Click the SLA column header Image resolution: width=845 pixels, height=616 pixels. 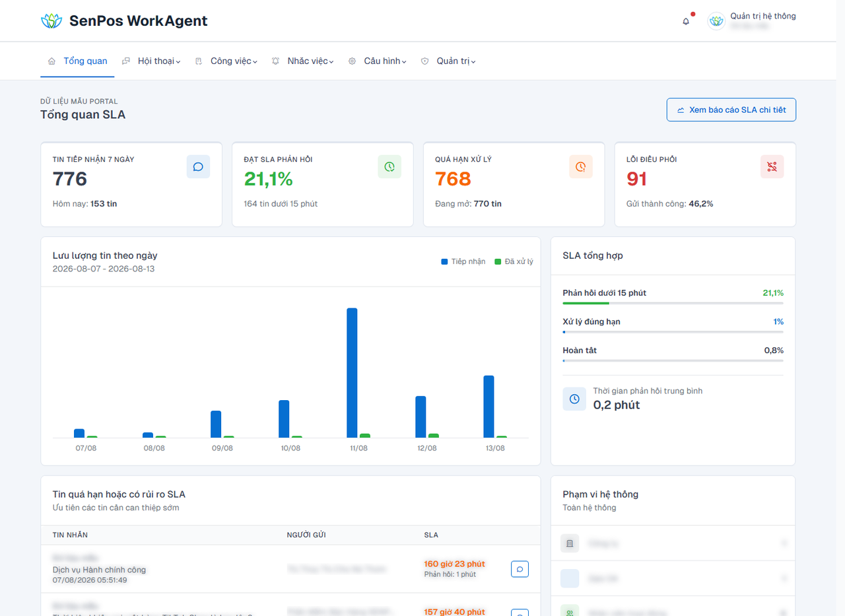431,535
